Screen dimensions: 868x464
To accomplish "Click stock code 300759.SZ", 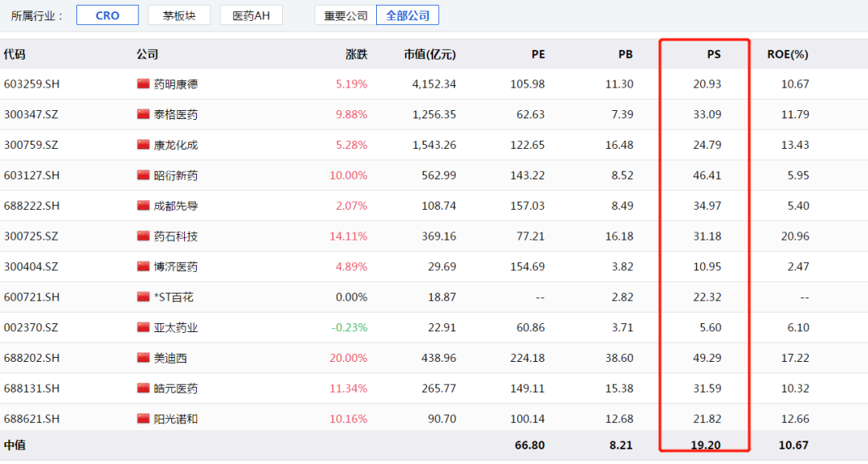I will pyautogui.click(x=31, y=145).
